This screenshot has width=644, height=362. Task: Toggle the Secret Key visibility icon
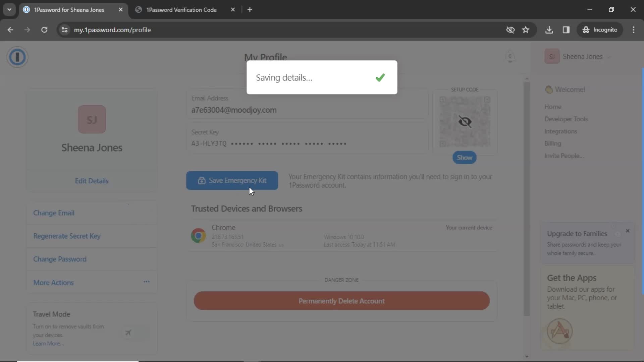click(x=465, y=122)
